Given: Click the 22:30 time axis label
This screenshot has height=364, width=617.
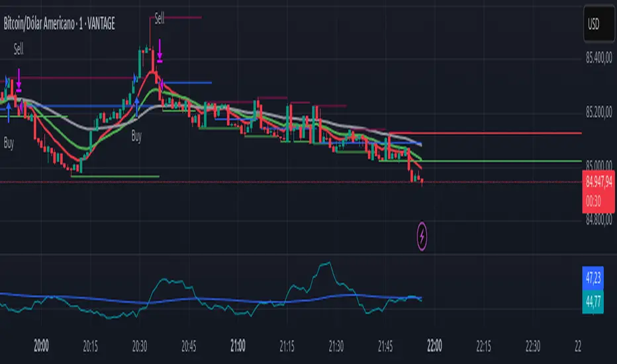Looking at the screenshot, I should pos(533,346).
